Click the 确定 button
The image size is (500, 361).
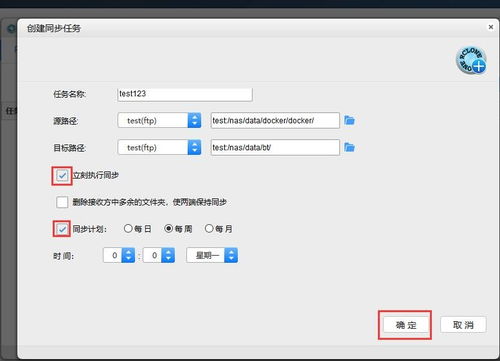coord(405,325)
